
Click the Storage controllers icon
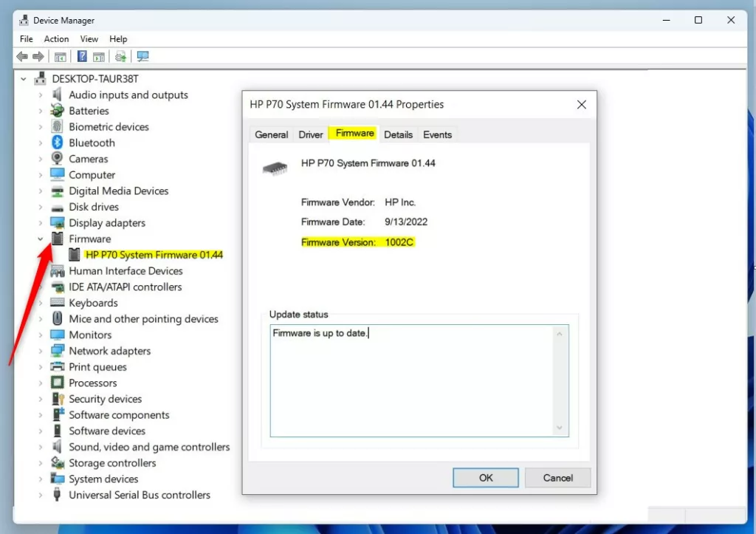point(58,462)
